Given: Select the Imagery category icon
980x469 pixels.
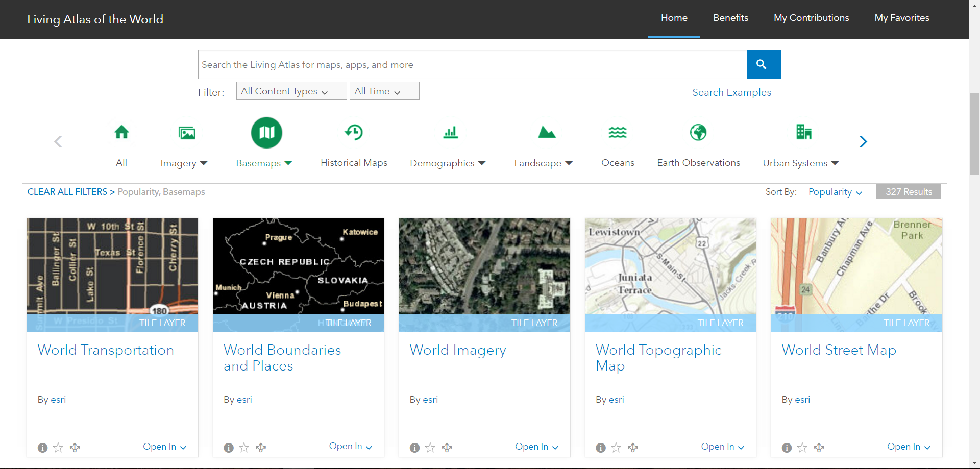Looking at the screenshot, I should tap(187, 133).
